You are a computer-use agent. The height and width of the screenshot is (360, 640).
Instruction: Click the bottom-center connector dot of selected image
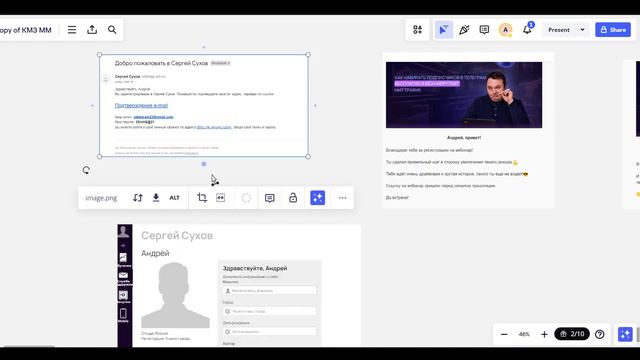[204, 164]
